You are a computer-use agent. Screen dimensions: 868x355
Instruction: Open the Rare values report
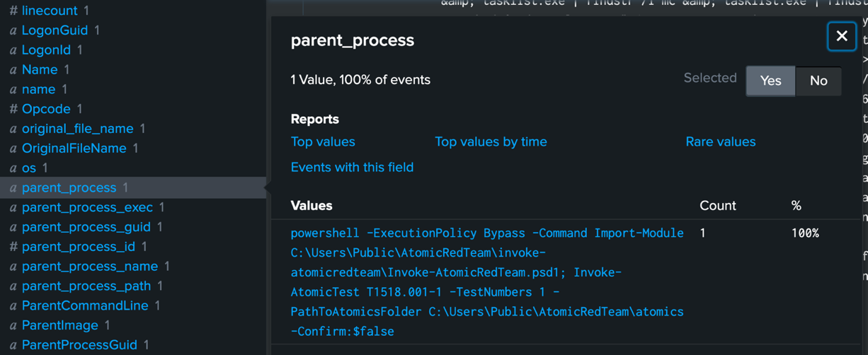tap(720, 141)
